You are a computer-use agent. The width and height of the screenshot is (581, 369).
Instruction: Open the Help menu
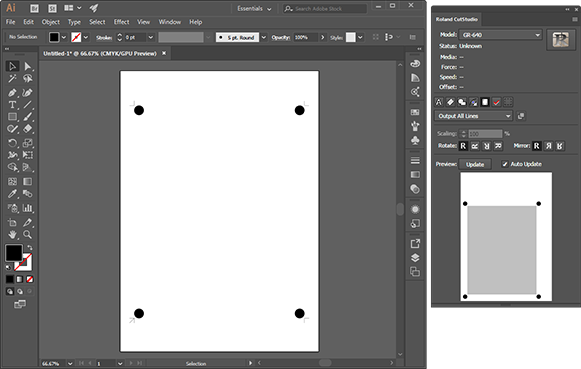[x=196, y=22]
